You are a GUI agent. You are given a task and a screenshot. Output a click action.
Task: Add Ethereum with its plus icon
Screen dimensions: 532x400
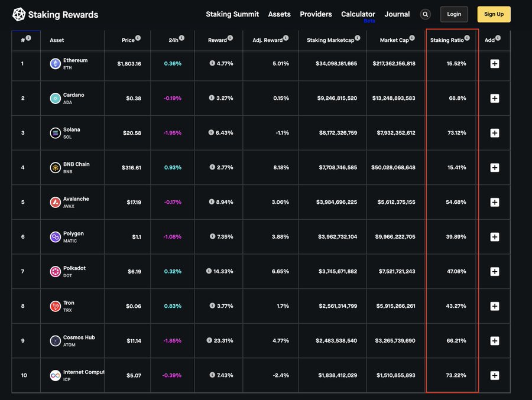495,63
